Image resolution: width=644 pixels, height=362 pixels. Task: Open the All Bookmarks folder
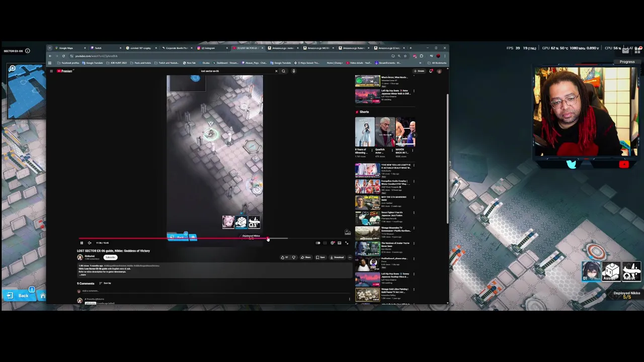(436, 63)
